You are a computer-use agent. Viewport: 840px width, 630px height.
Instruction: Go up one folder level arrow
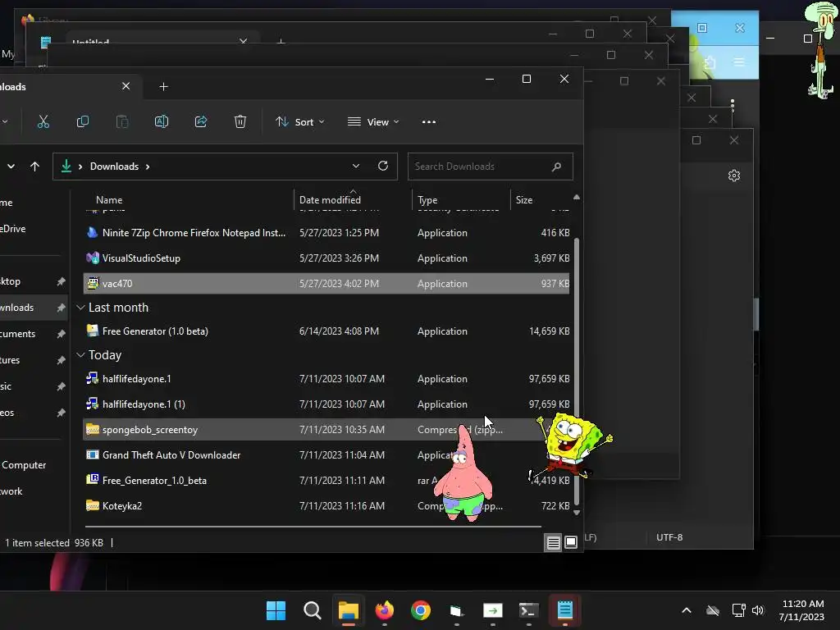(34, 167)
